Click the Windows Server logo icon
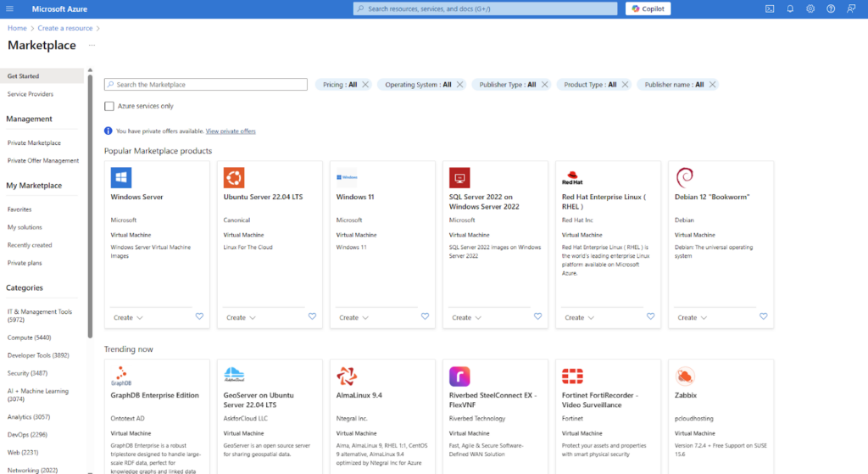 point(121,178)
